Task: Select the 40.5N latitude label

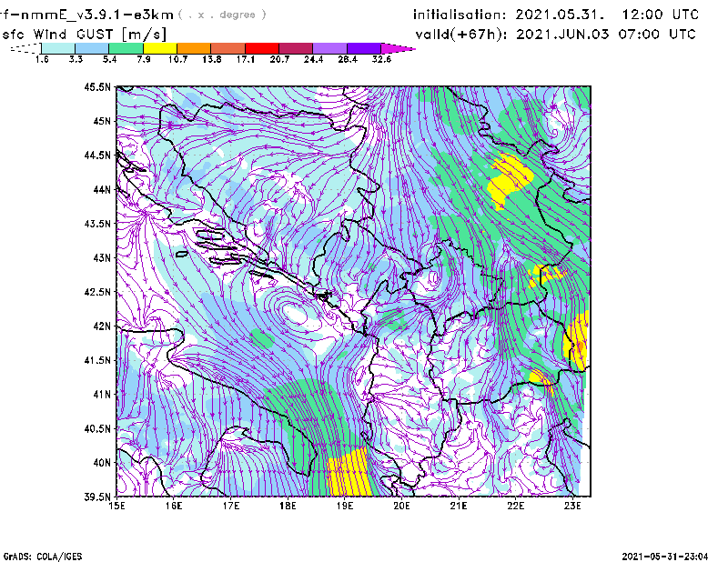Action: tap(97, 429)
